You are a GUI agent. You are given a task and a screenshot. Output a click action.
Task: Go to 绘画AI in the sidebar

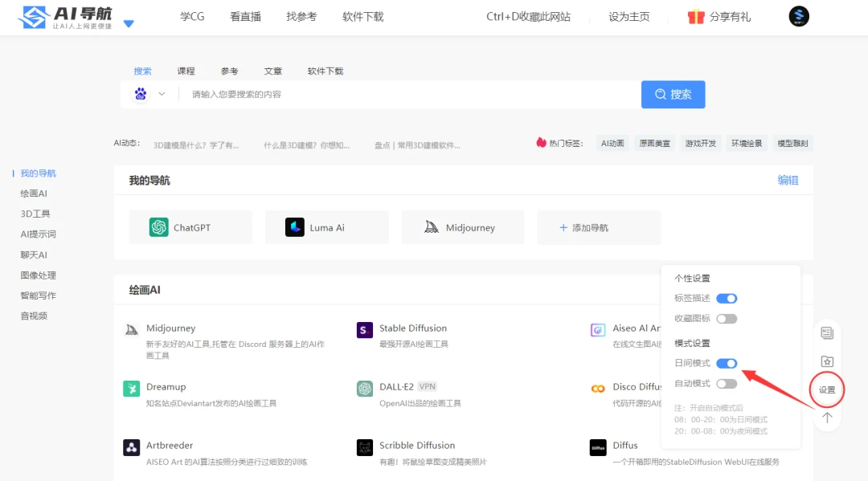(x=34, y=194)
